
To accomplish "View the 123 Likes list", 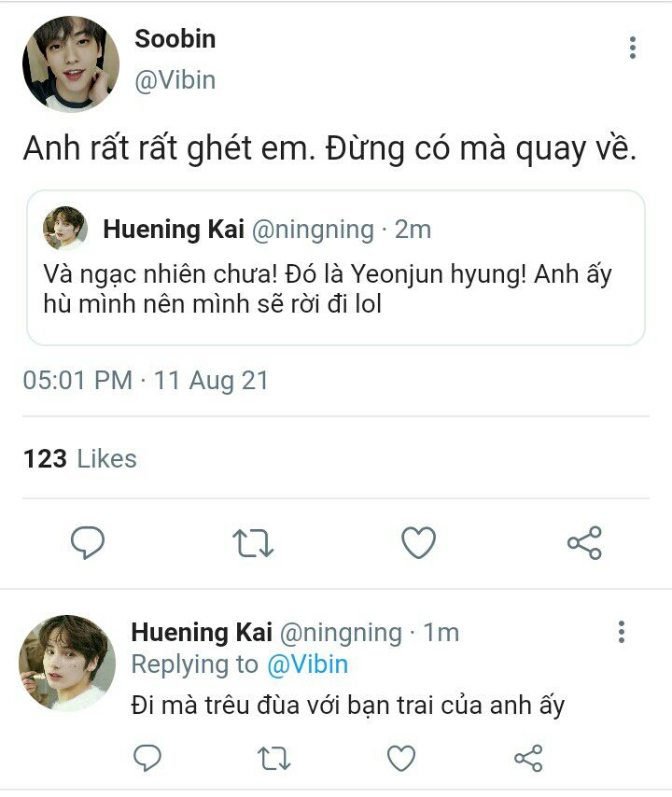I will (79, 458).
